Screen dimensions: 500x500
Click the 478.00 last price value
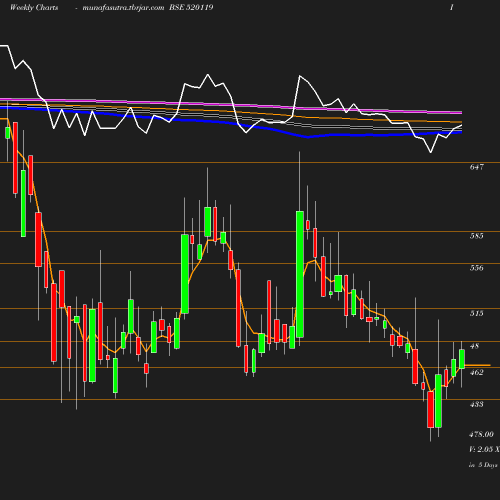[x=481, y=434]
